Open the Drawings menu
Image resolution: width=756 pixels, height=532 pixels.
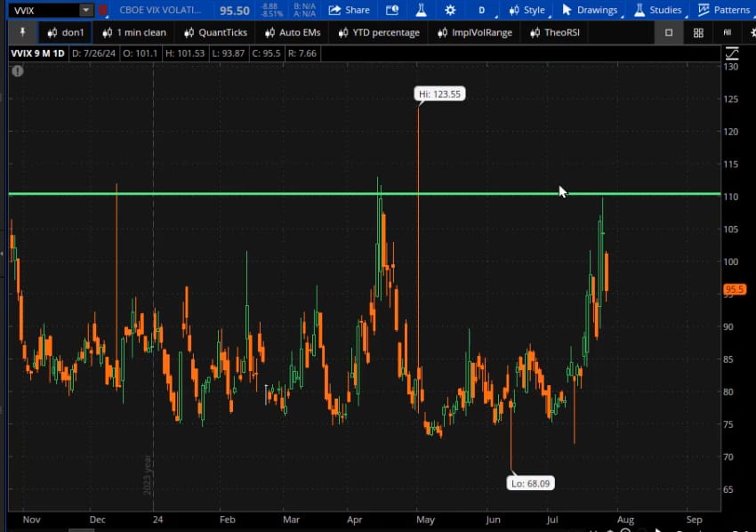tap(591, 10)
